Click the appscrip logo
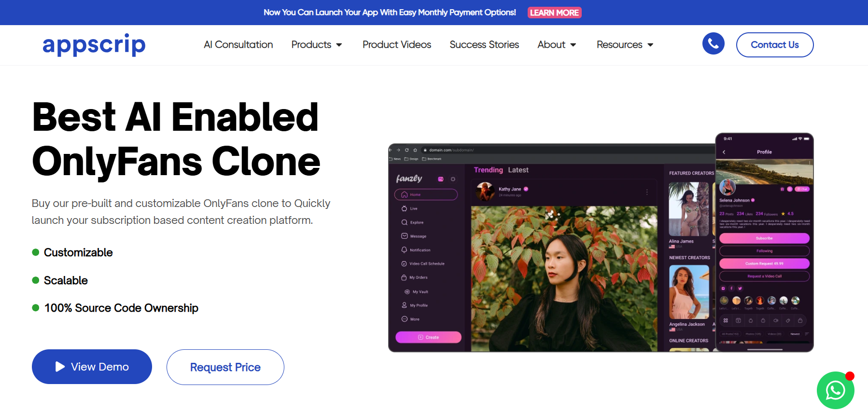Viewport: 868px width, 413px height. pos(94,45)
